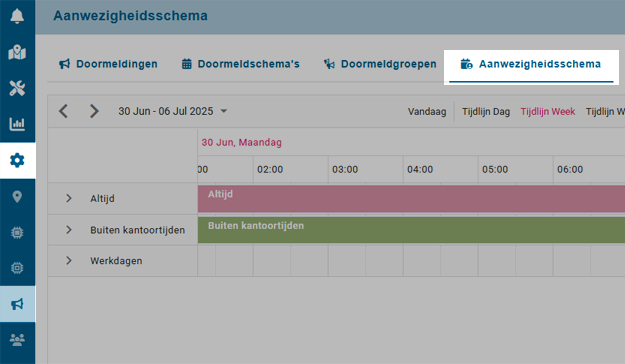Open the bar chart statistics icon
Image resolution: width=625 pixels, height=364 pixels.
(17, 124)
